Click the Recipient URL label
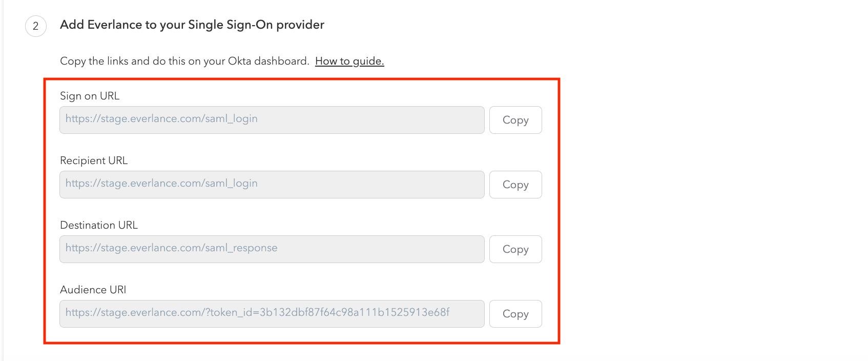This screenshot has height=361, width=868. tap(94, 161)
